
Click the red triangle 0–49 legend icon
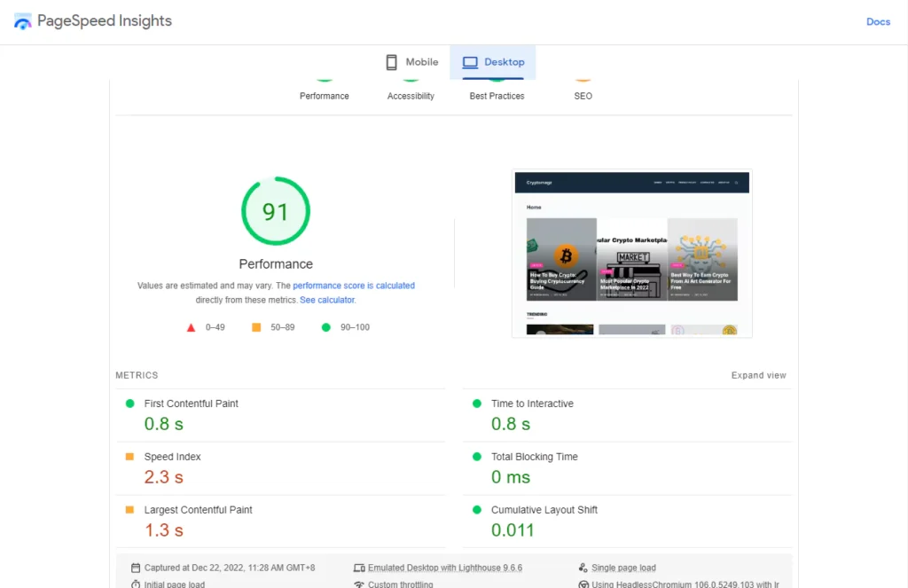coord(192,327)
